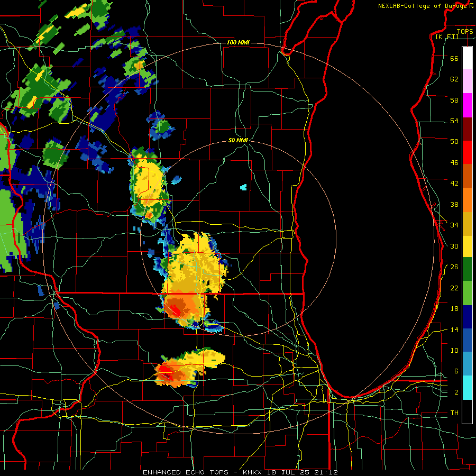Click the bright red legend swatch

click(467, 152)
